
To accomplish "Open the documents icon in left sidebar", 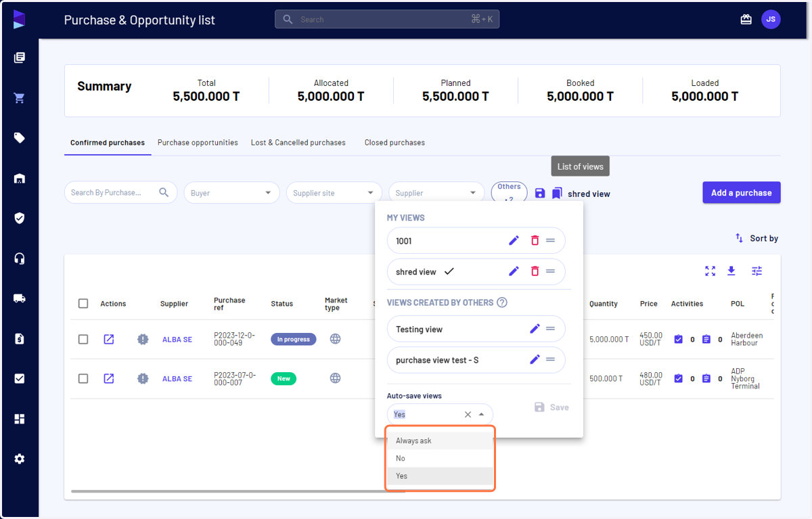I will tap(19, 58).
